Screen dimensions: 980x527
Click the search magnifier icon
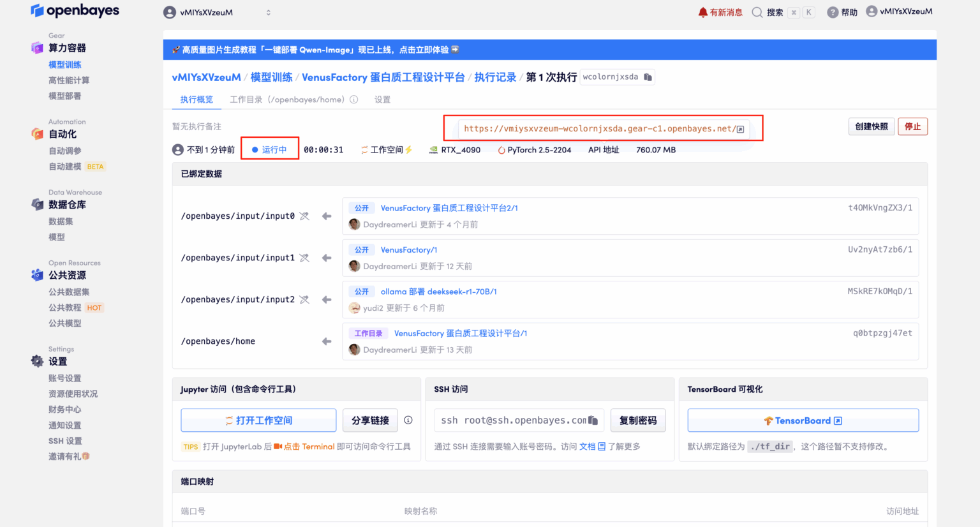click(757, 11)
